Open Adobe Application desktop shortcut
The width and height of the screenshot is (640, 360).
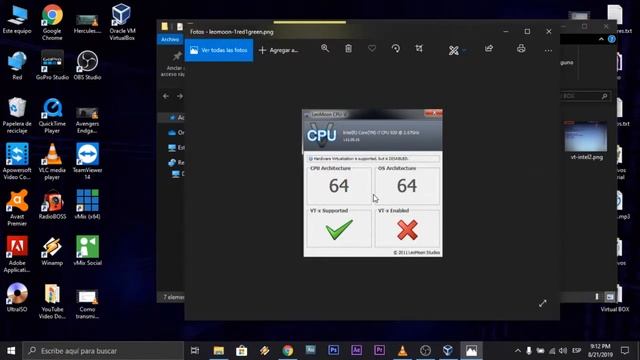point(17,255)
